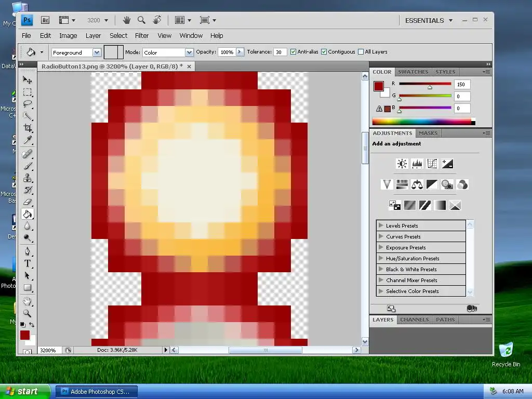Open the Image menu
This screenshot has height=399, width=532.
68,36
